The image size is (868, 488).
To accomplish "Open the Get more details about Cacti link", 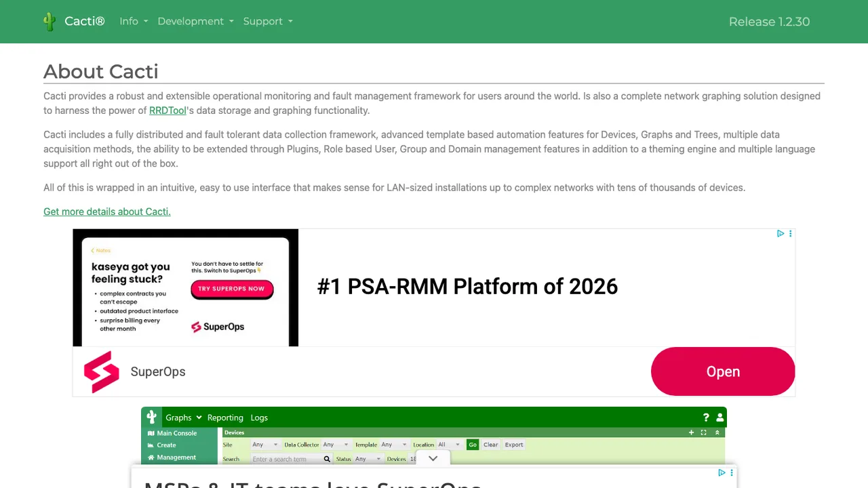I will pyautogui.click(x=107, y=211).
